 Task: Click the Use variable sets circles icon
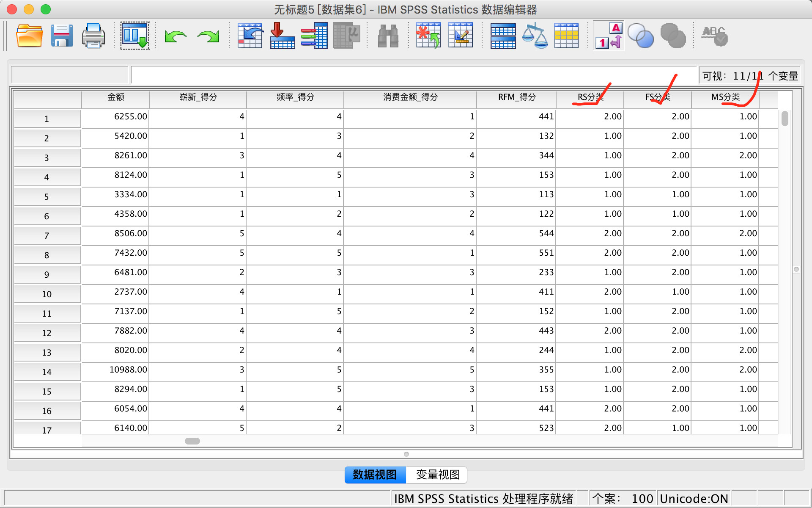pos(641,36)
